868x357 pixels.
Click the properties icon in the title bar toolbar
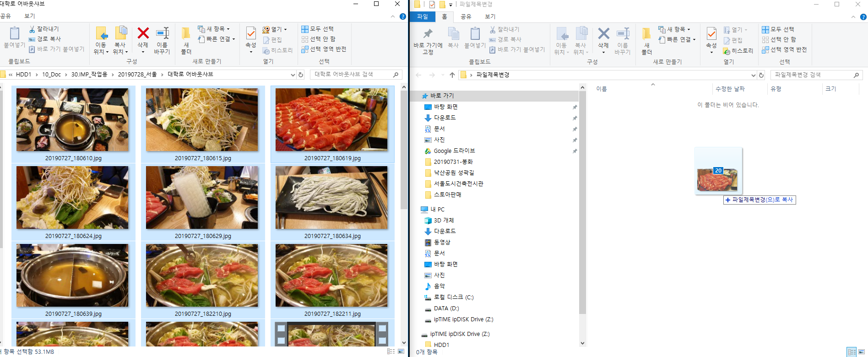pyautogui.click(x=432, y=5)
